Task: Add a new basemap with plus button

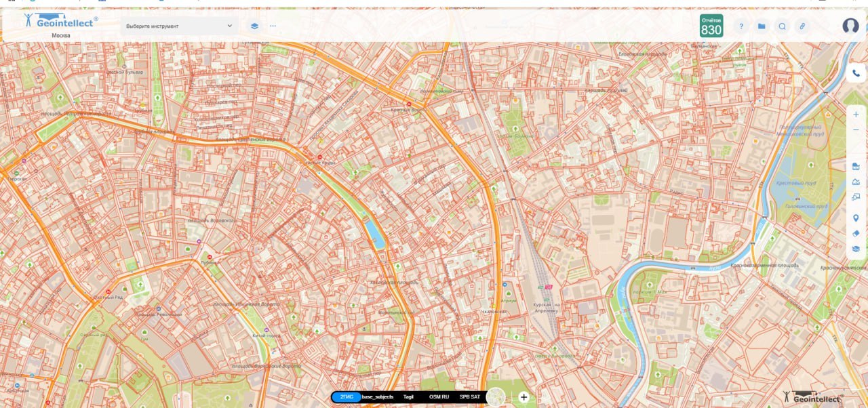Action: click(524, 397)
